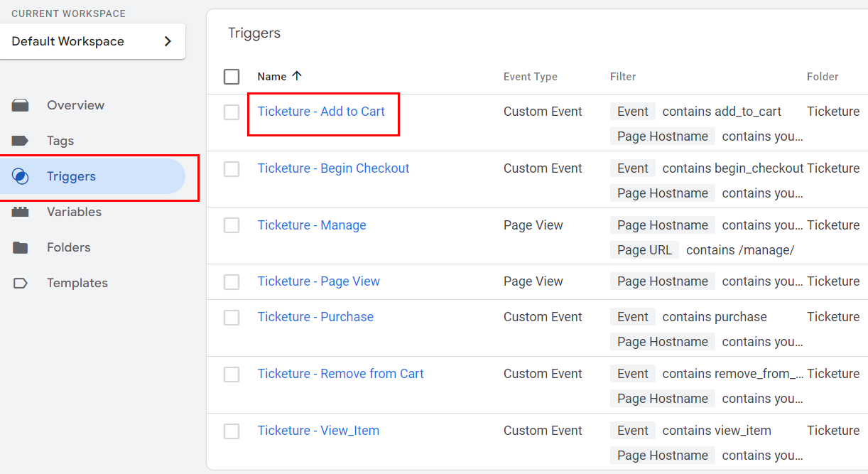Click the Overview briefcase icon
The image size is (868, 474).
point(21,105)
